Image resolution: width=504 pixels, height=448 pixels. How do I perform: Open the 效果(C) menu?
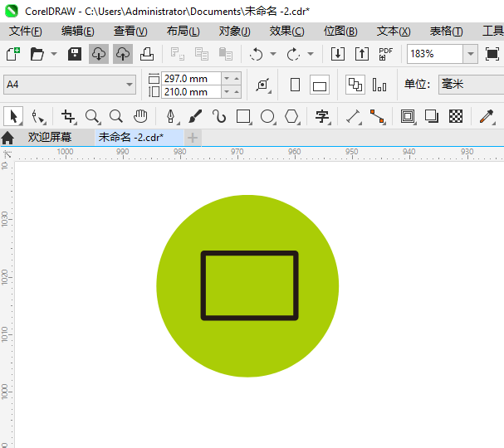[x=286, y=32]
